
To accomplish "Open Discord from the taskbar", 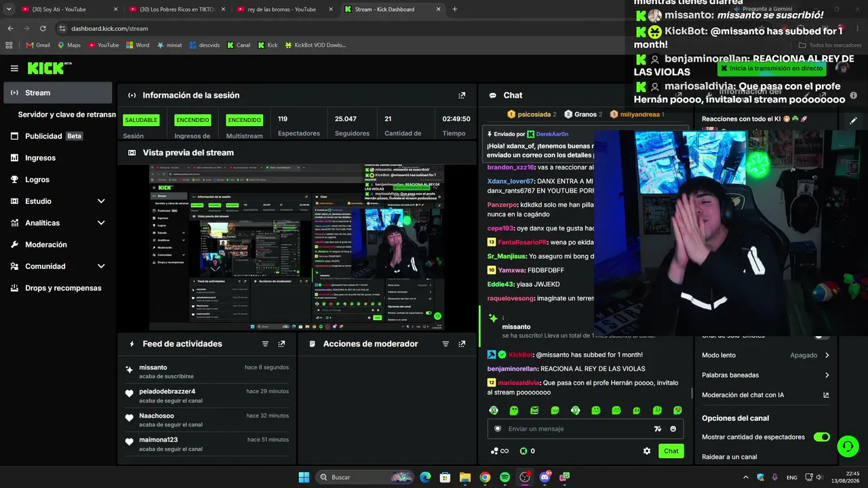I will click(545, 477).
